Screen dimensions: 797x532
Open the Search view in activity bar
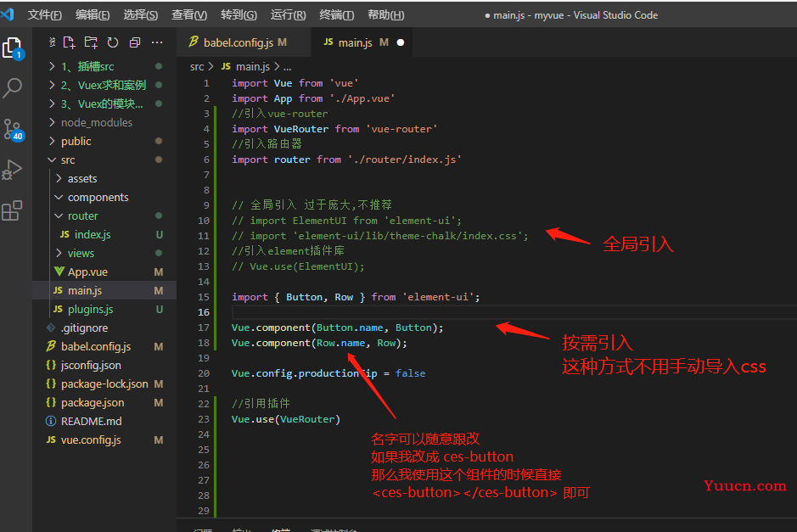click(x=12, y=88)
